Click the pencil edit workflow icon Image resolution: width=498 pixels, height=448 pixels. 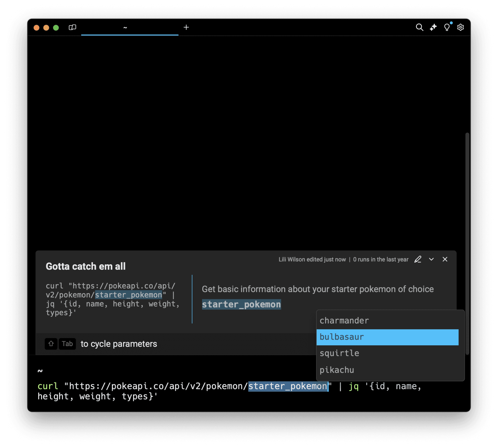[418, 259]
